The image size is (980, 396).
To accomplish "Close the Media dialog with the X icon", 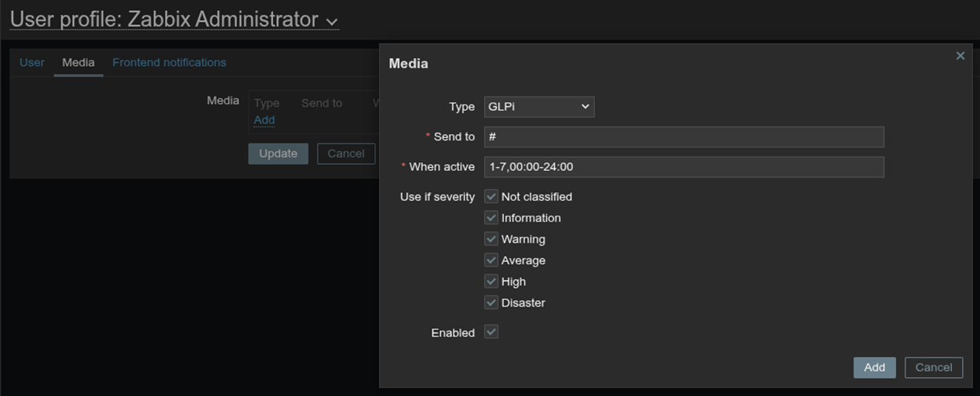I will click(x=960, y=56).
